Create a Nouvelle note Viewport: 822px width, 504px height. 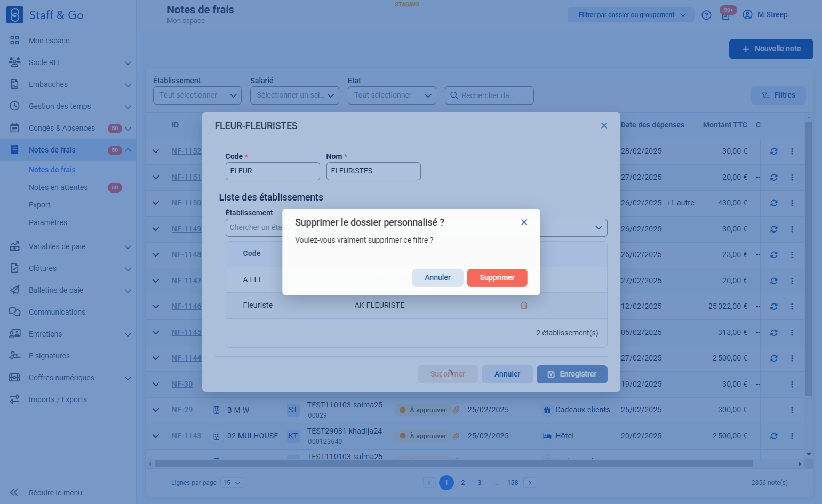pos(771,49)
